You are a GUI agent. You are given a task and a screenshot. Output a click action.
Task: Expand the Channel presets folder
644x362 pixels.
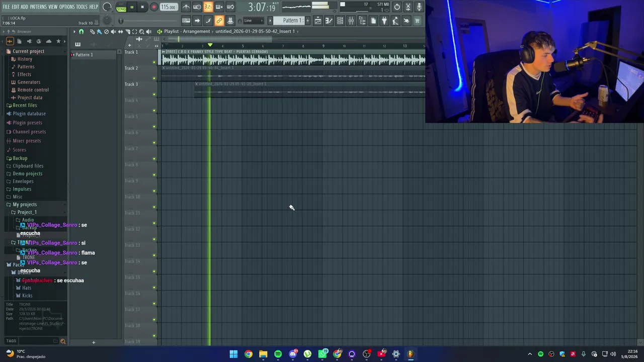[29, 132]
